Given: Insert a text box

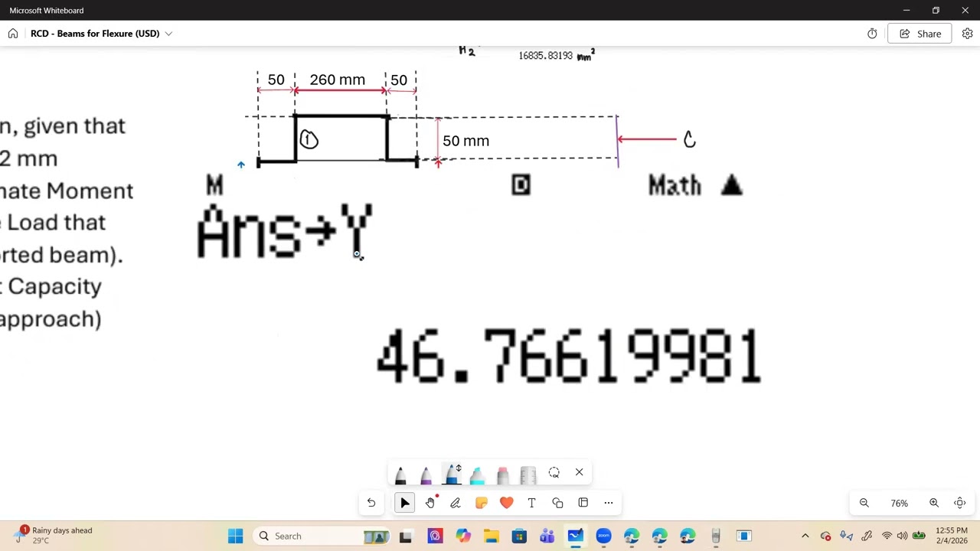Looking at the screenshot, I should coord(531,503).
